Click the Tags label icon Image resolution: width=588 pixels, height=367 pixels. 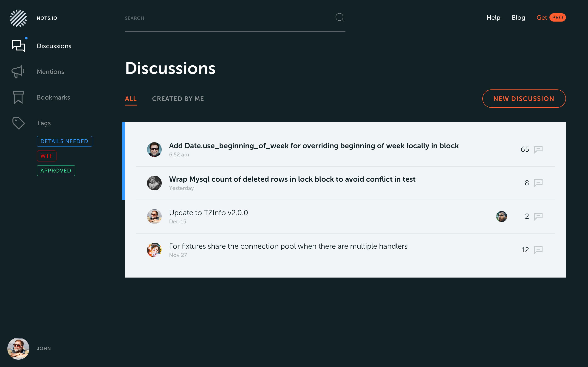[x=18, y=123]
